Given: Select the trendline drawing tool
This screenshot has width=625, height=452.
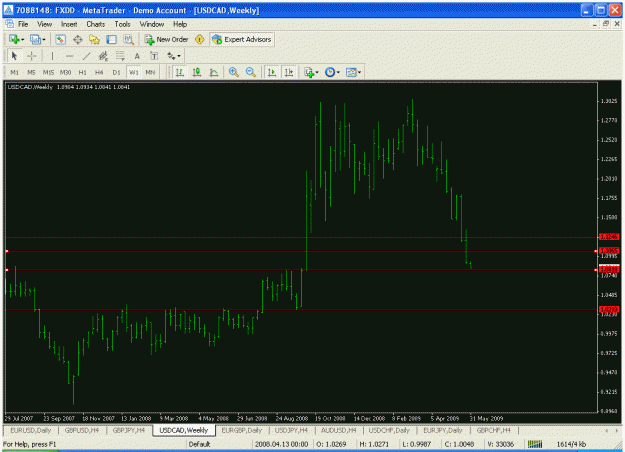Looking at the screenshot, I should (86, 56).
